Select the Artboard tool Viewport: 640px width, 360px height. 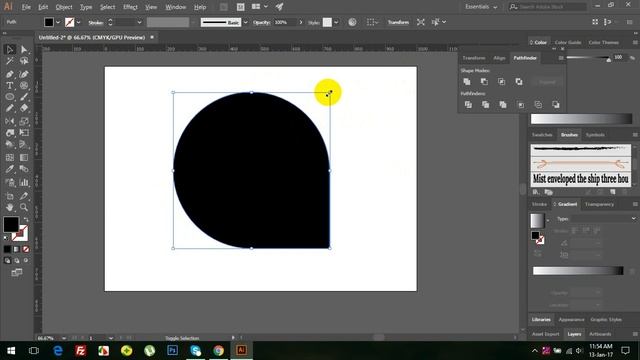10,196
